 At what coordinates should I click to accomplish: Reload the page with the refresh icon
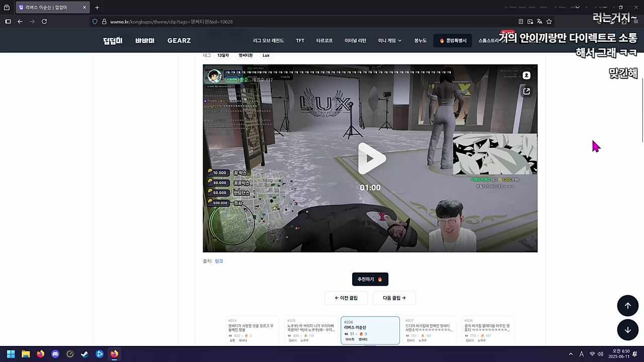pos(44,22)
